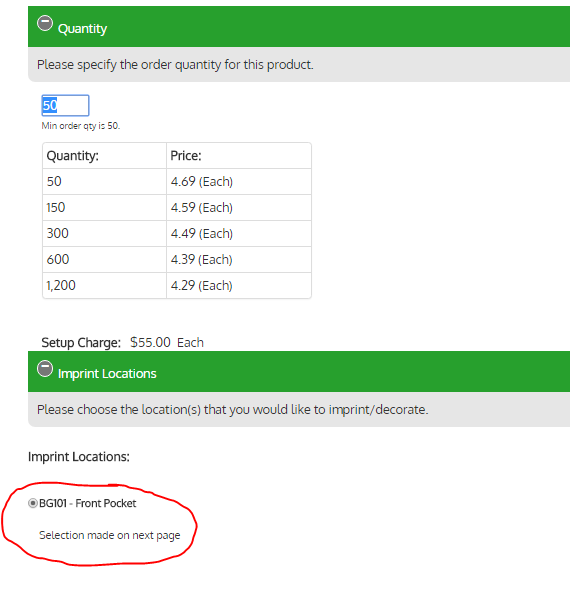
Task: Select the 50 quantity table row
Action: pyautogui.click(x=177, y=182)
